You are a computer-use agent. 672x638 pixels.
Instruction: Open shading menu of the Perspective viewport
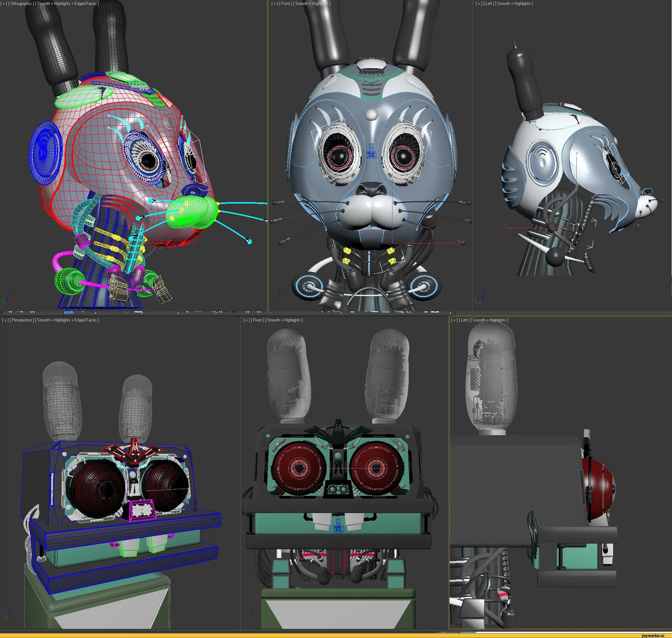coord(67,320)
